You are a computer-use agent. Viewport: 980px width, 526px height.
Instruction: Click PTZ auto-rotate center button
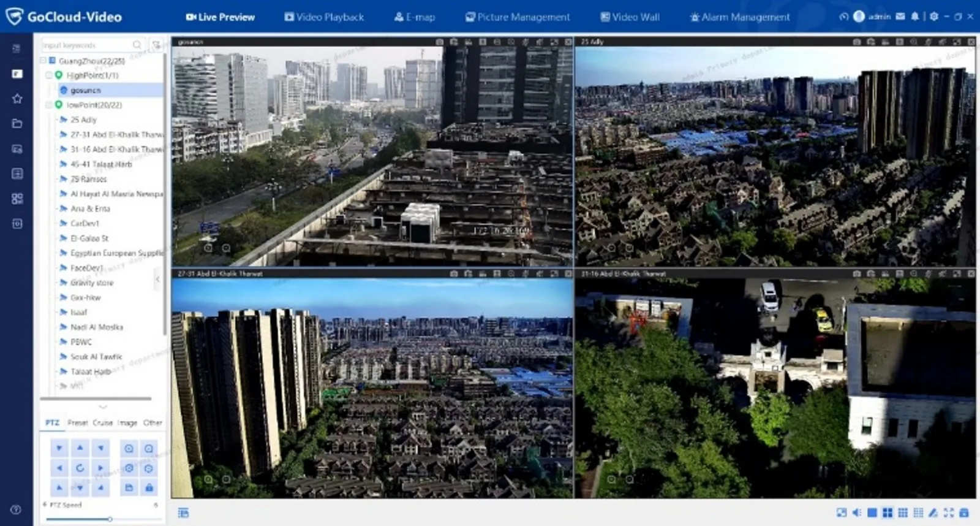point(80,468)
